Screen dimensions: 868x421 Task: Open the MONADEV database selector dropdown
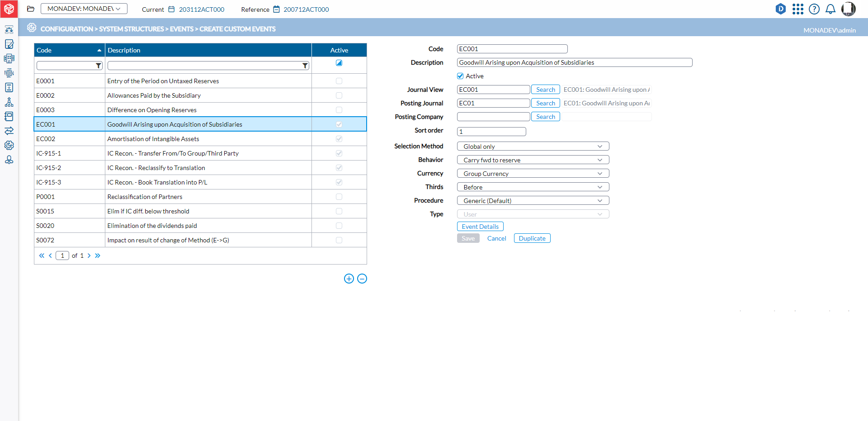(84, 8)
